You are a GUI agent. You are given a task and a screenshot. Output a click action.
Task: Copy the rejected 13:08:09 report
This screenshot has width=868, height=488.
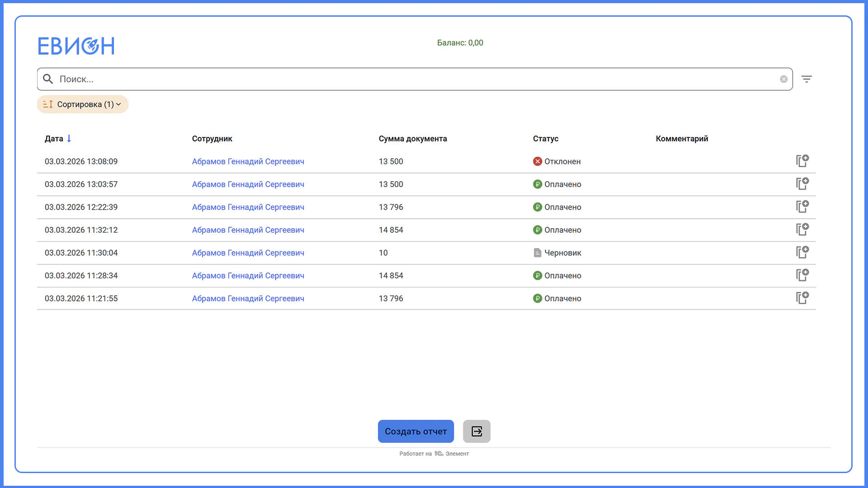click(x=802, y=161)
